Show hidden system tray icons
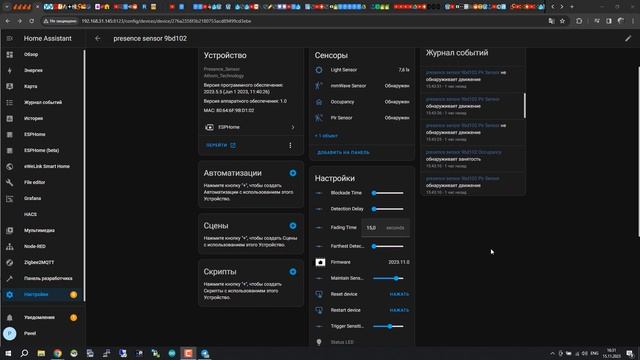 point(552,353)
